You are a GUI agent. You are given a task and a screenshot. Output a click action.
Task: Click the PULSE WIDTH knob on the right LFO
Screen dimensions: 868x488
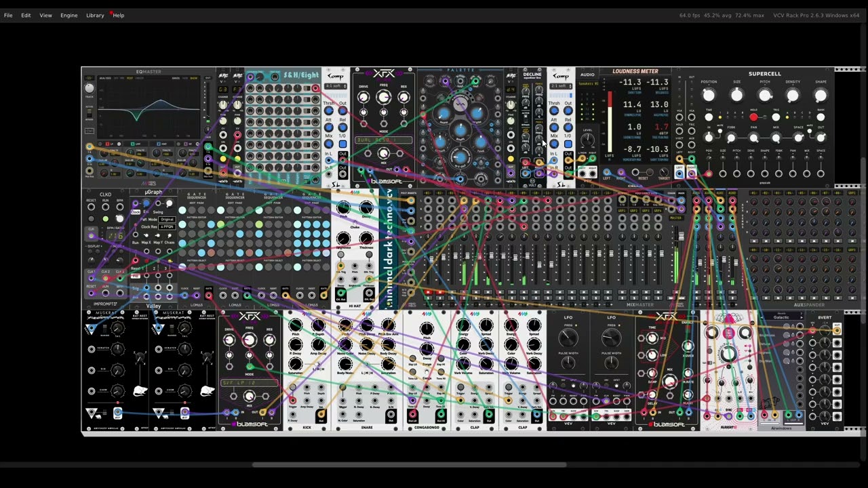click(x=611, y=363)
